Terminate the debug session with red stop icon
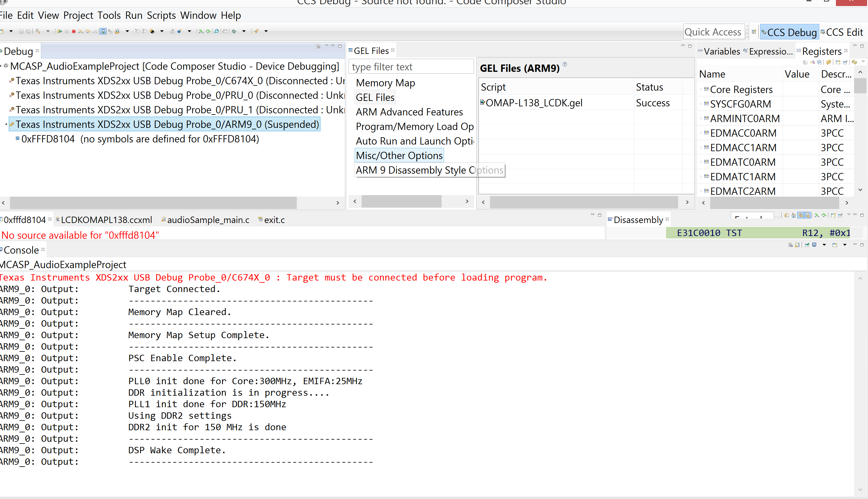Image resolution: width=868 pixels, height=499 pixels. (74, 31)
